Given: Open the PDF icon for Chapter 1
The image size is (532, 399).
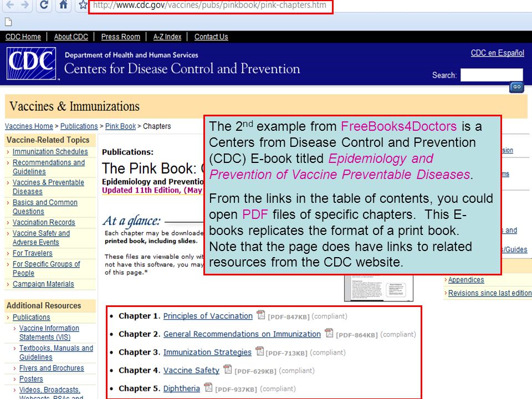Looking at the screenshot, I should pyautogui.click(x=260, y=315).
